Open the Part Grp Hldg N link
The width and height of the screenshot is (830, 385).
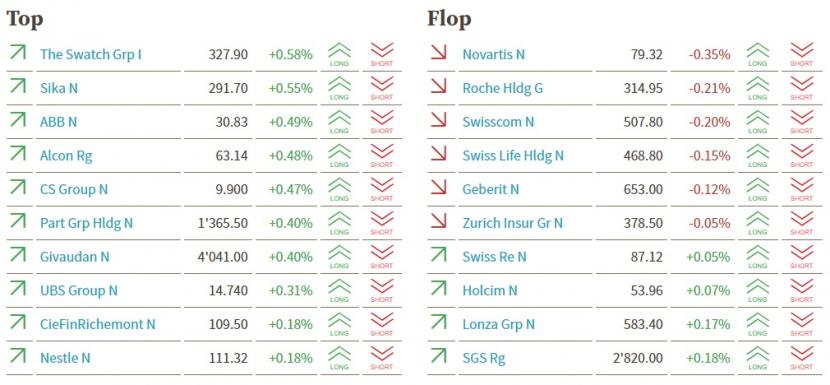(x=86, y=223)
